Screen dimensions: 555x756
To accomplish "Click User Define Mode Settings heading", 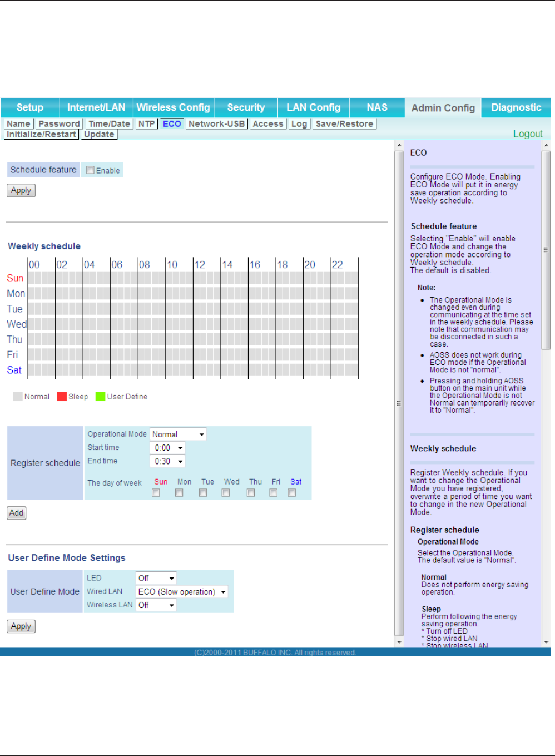I will pos(67,557).
